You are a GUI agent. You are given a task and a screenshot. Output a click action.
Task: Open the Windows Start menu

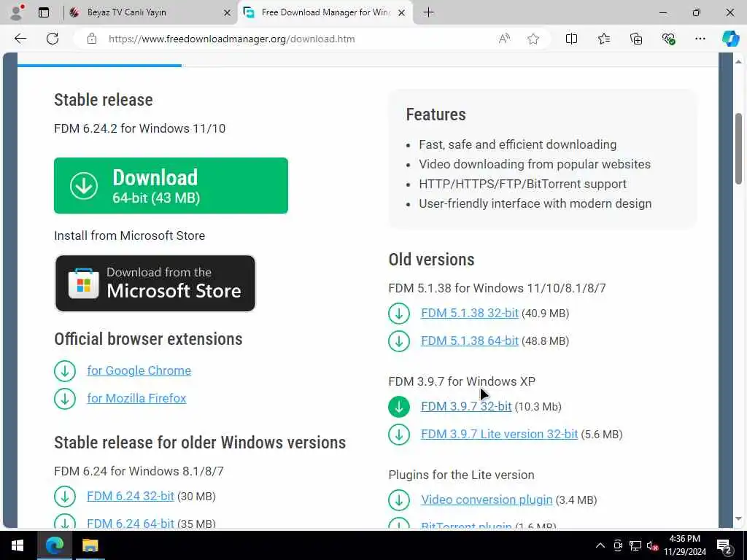(x=18, y=545)
